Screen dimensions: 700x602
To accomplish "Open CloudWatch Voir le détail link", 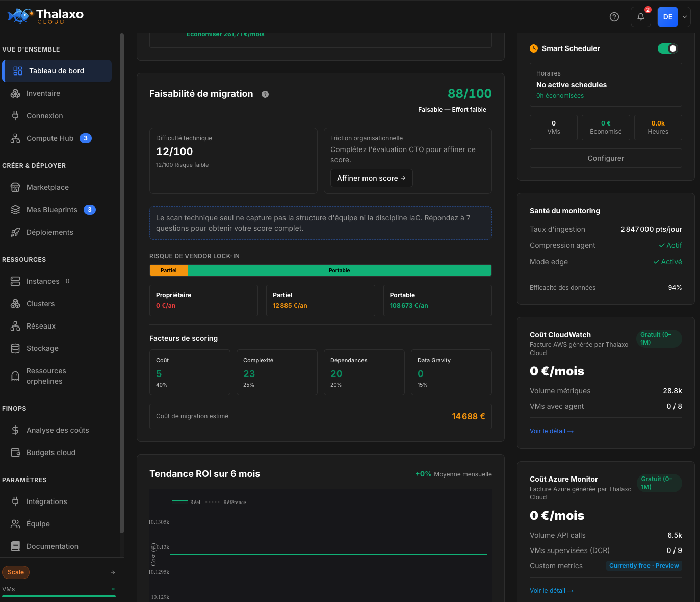I will tap(552, 431).
